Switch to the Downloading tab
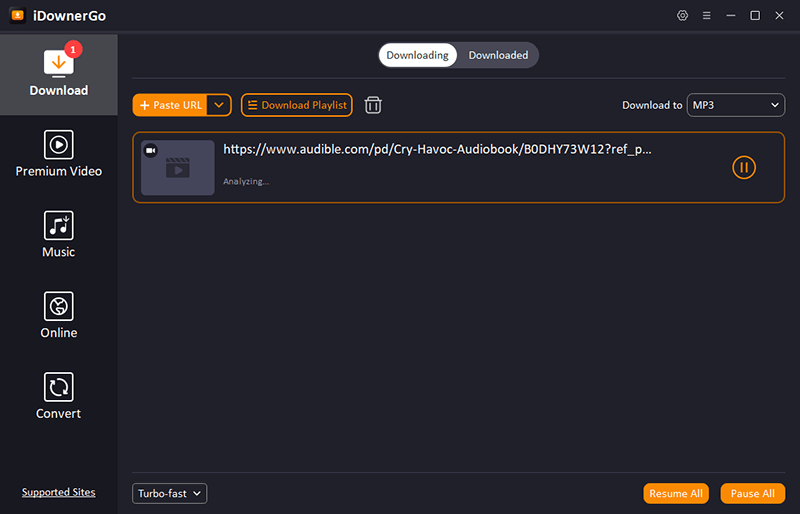 click(x=417, y=55)
